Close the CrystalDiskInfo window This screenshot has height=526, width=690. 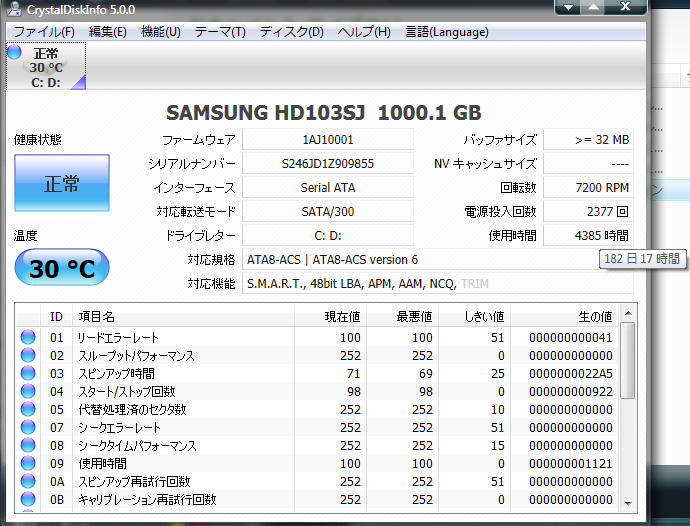click(625, 7)
